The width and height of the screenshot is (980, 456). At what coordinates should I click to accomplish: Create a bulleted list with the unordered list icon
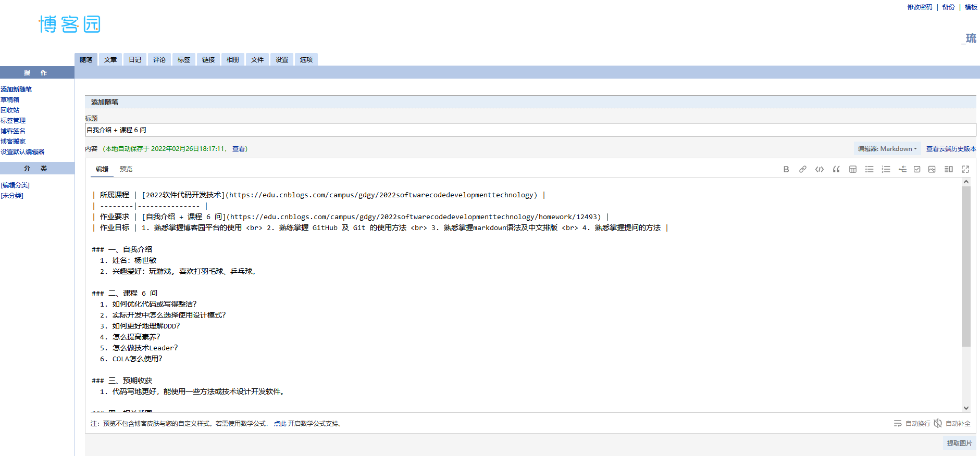tap(870, 169)
